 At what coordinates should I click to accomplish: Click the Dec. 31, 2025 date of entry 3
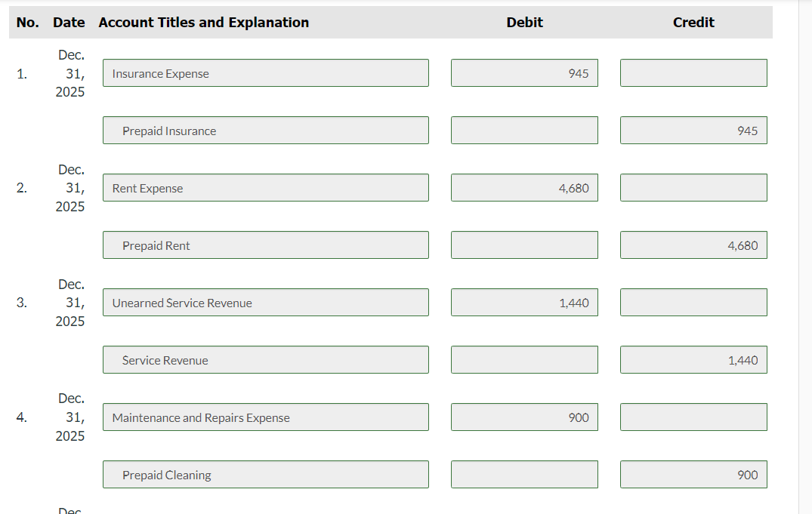click(70, 303)
